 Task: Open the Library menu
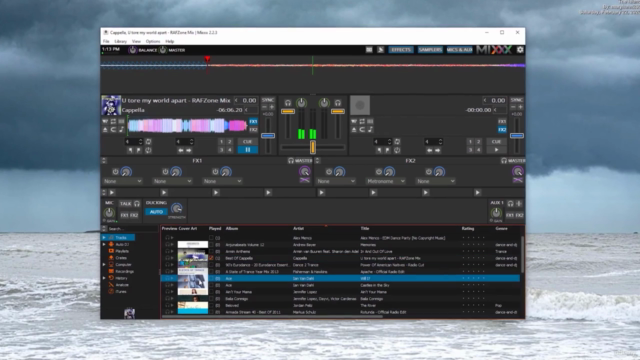pyautogui.click(x=120, y=41)
